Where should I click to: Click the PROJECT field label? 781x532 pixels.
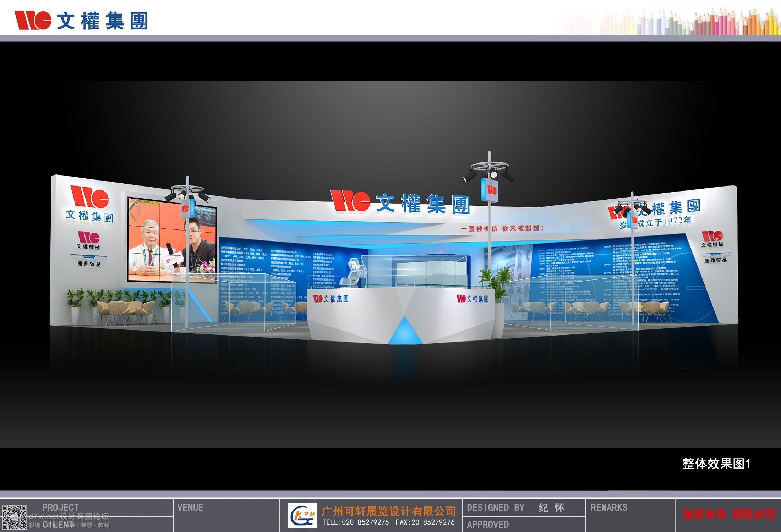[60, 508]
